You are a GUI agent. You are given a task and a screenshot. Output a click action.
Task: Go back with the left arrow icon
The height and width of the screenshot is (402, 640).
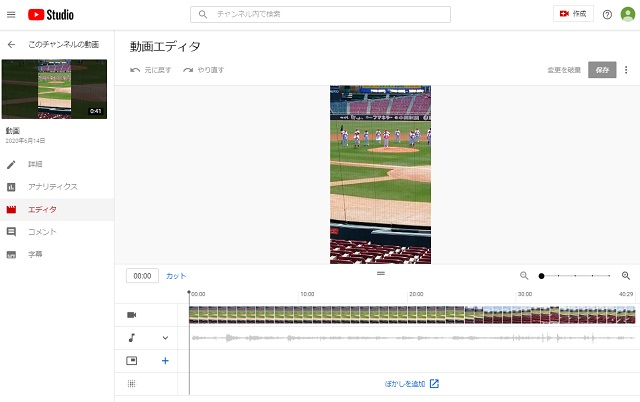pyautogui.click(x=11, y=44)
